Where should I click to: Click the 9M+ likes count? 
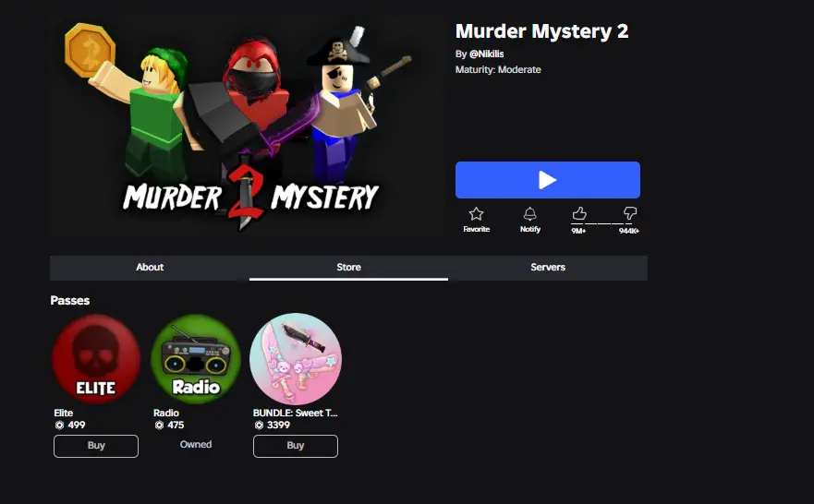(578, 231)
